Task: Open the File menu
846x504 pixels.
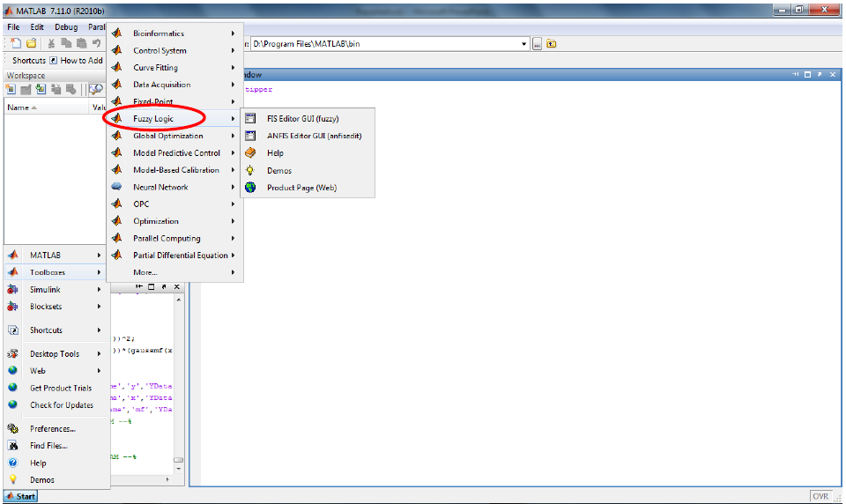Action: pyautogui.click(x=13, y=27)
